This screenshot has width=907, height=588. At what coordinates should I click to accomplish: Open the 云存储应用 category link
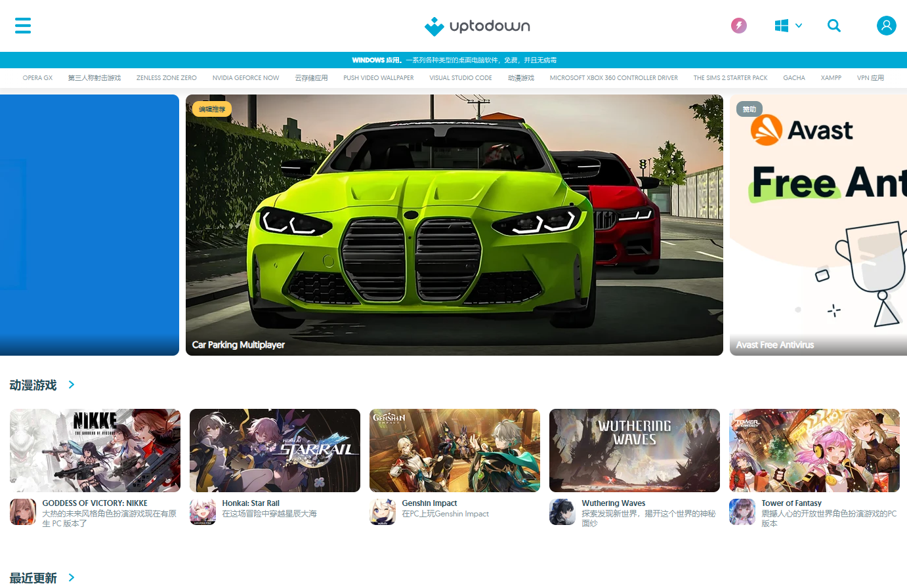(311, 78)
